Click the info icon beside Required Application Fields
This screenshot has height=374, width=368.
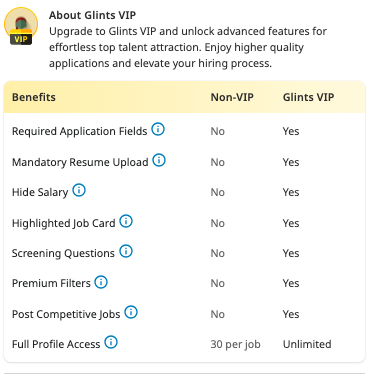coord(158,129)
